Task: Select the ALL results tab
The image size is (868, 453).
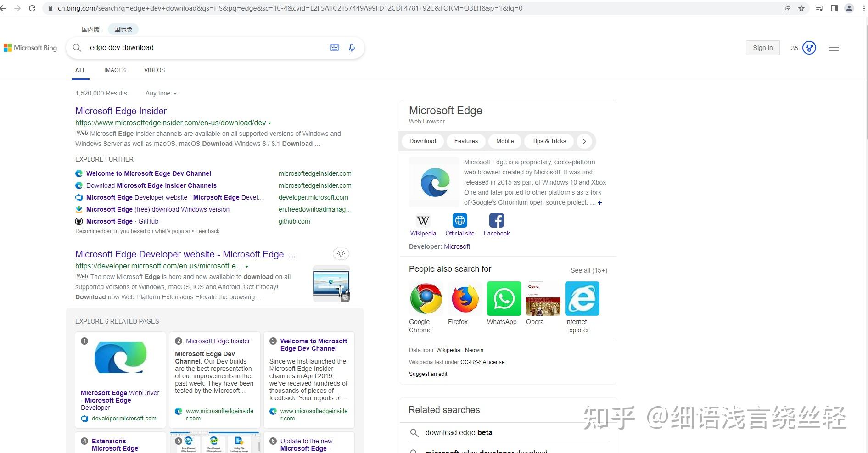Action: pos(80,70)
